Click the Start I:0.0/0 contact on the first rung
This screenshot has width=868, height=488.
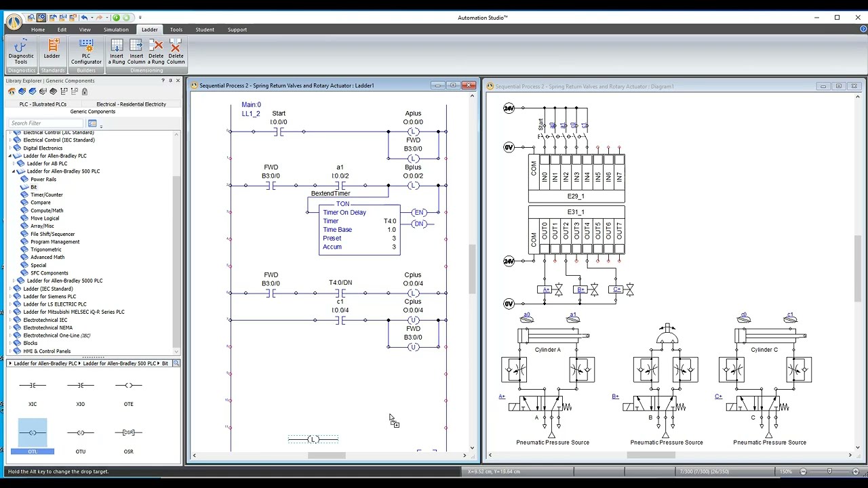click(x=279, y=131)
